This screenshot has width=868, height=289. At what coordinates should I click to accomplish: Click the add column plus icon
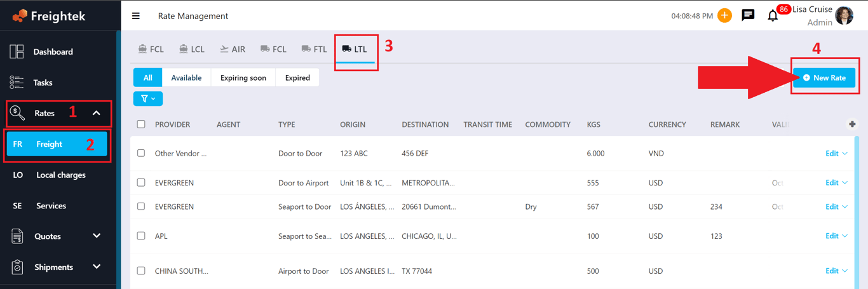(852, 124)
